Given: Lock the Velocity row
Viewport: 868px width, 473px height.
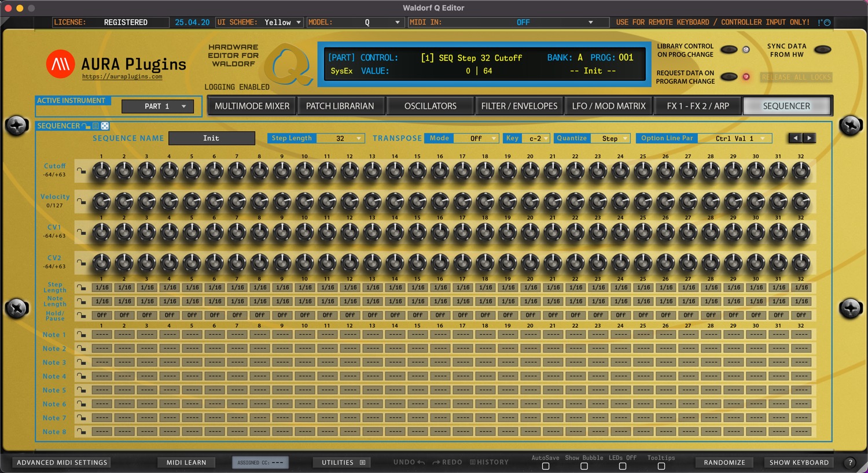Looking at the screenshot, I should [x=82, y=202].
